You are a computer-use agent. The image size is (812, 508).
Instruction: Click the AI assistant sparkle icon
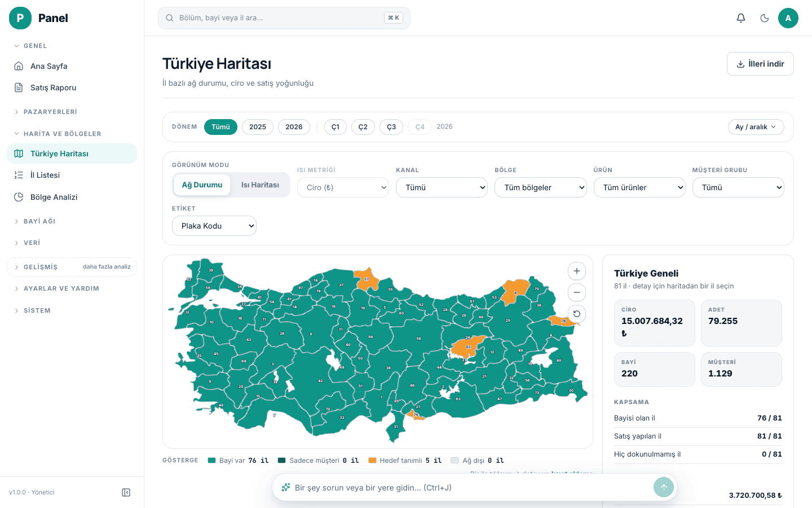click(x=286, y=487)
